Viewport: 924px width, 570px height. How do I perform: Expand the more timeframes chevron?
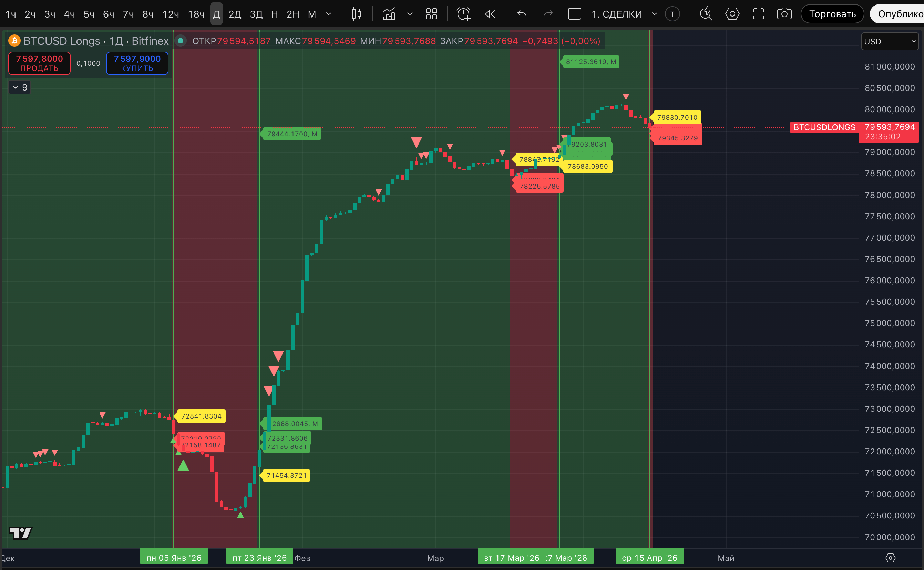coord(329,14)
